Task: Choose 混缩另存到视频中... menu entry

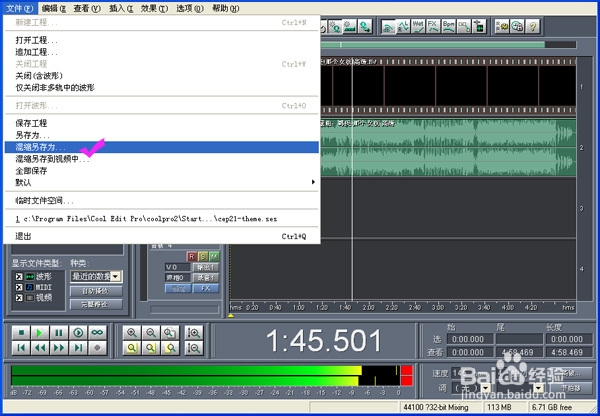Action: tap(161, 159)
